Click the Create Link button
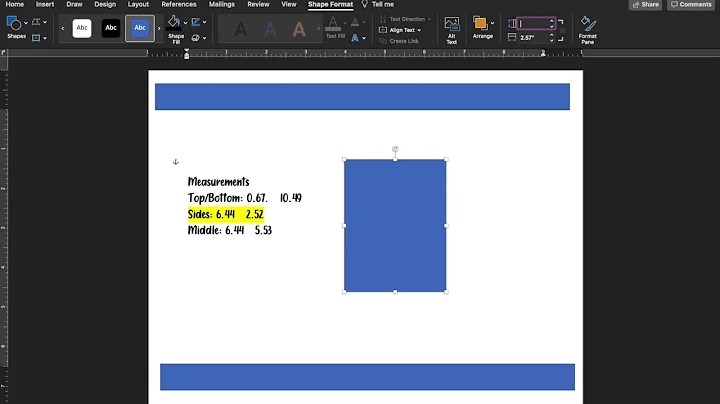Screen dimensions: 720x404 pos(399,41)
